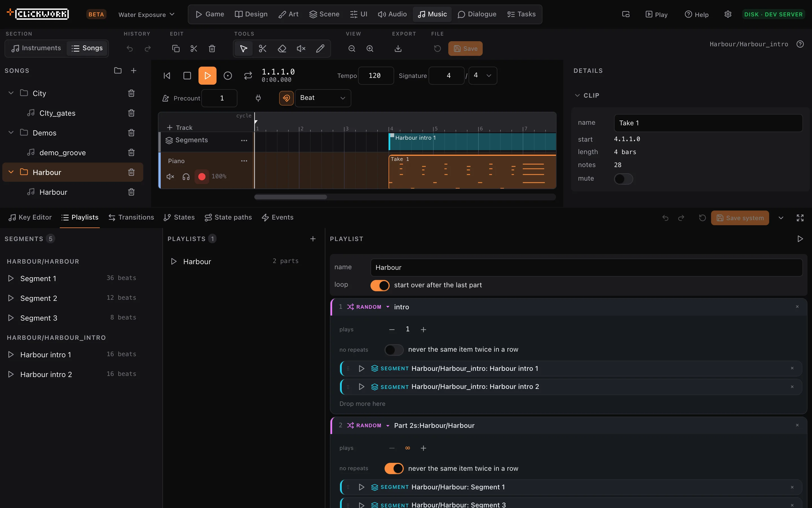Create a new song folder
The image size is (812, 508).
(x=118, y=71)
